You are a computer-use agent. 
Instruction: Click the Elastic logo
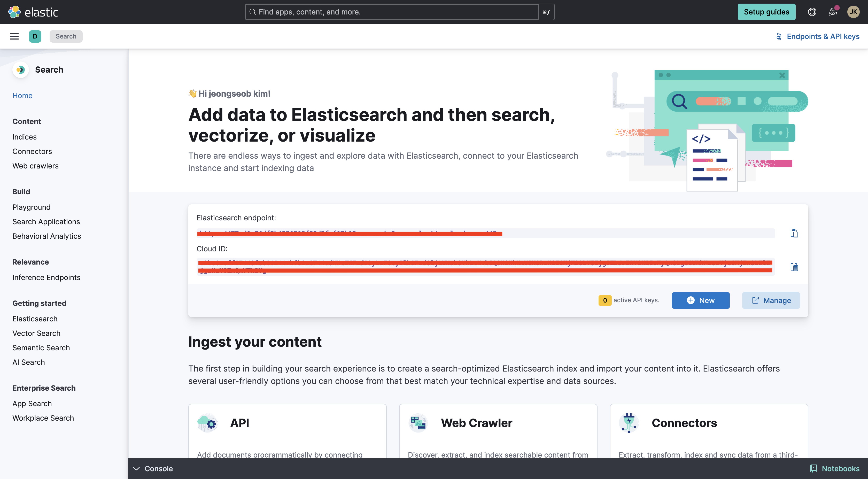point(33,12)
